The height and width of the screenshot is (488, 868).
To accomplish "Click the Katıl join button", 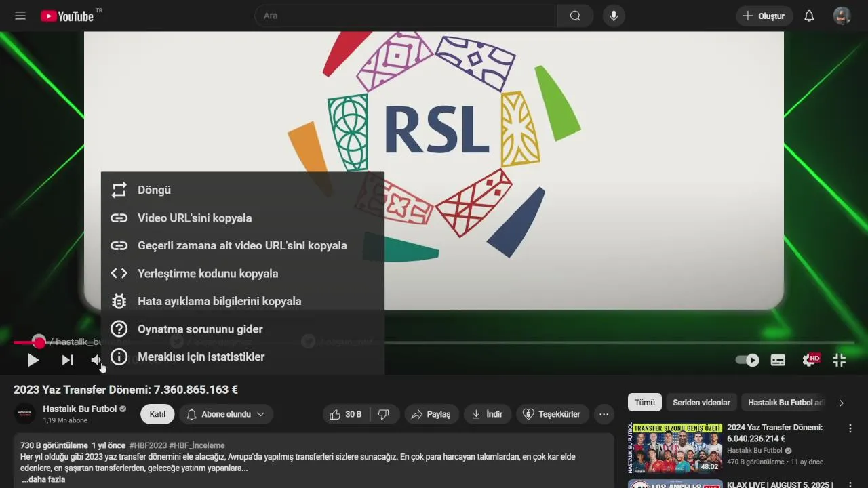I will coord(157,414).
